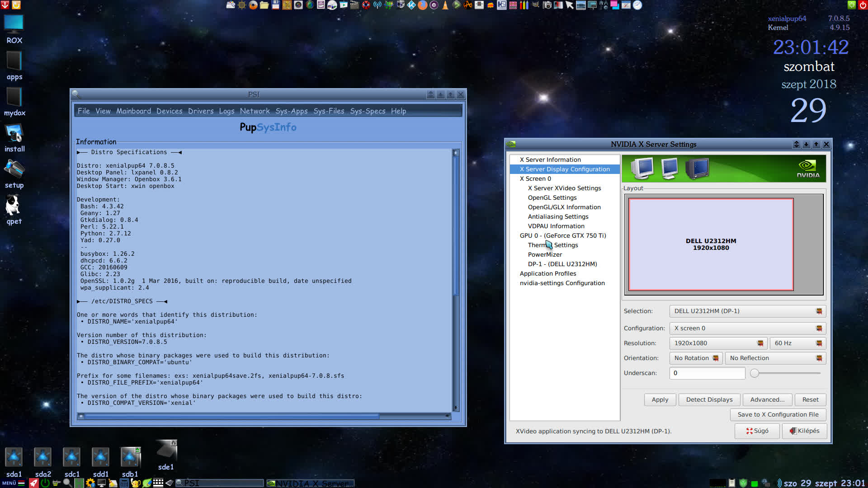Click the red rocket icon in bottom panel
868x488 pixels.
34,483
